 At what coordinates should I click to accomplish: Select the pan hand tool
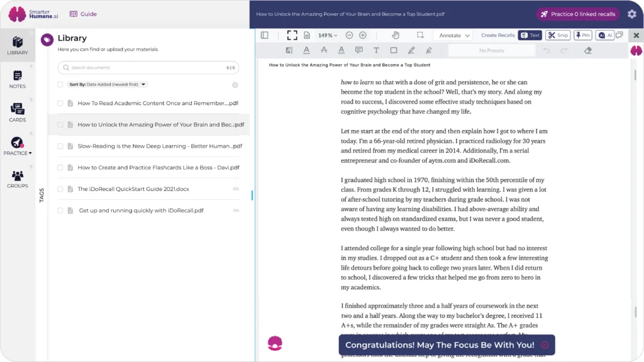[396, 35]
